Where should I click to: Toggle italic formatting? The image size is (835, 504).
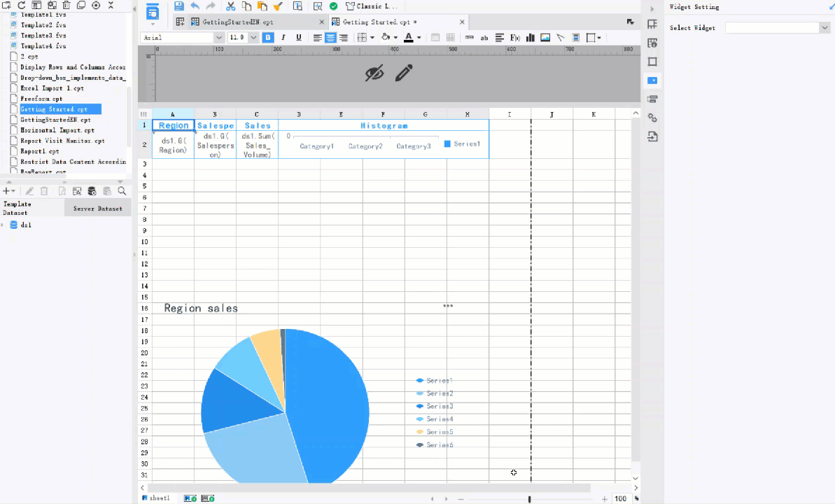click(x=283, y=37)
